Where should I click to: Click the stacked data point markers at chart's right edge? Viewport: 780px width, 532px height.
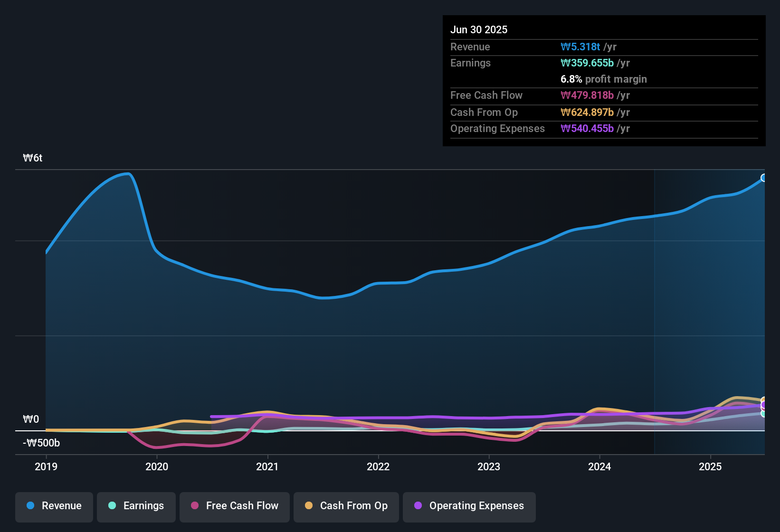point(762,406)
